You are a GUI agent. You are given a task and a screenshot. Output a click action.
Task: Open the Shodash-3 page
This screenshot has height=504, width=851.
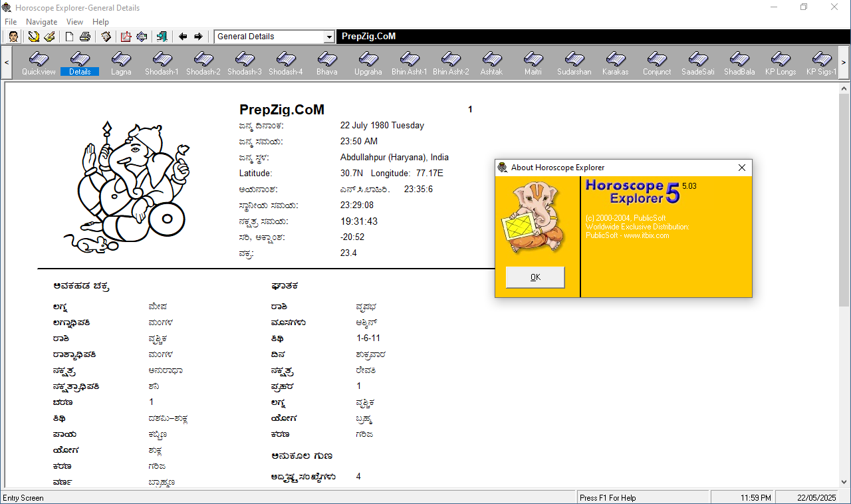click(245, 63)
